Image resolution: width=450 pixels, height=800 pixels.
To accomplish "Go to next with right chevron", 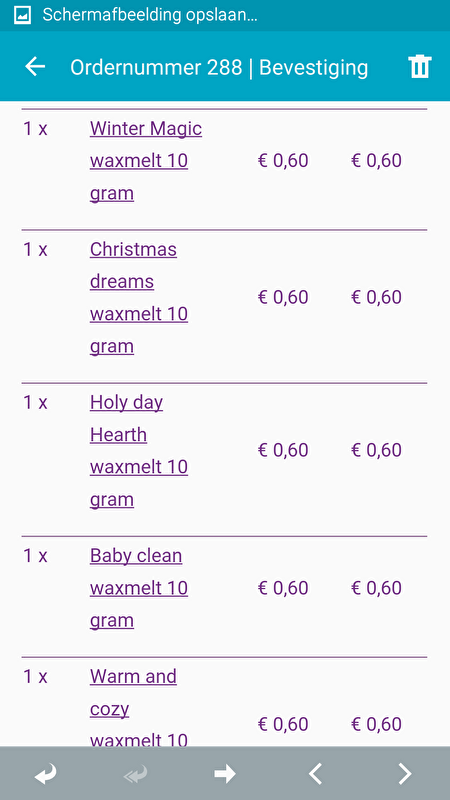I will click(405, 774).
